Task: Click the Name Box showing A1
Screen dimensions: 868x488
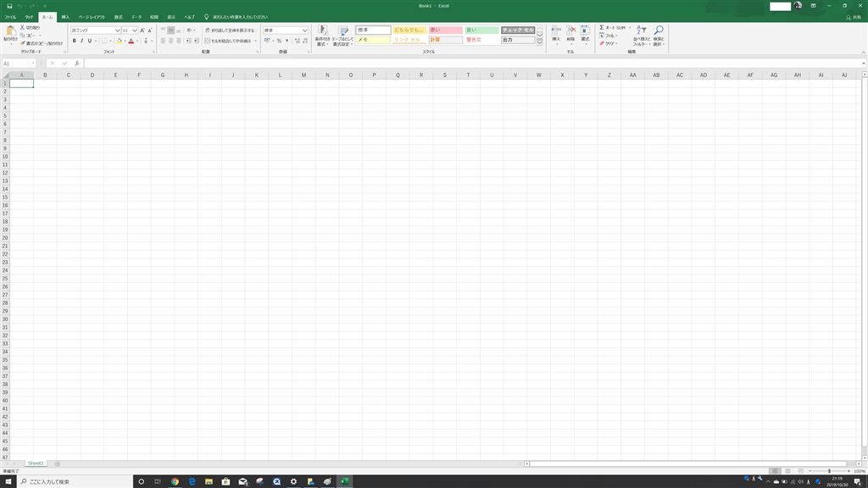Action: coord(19,64)
